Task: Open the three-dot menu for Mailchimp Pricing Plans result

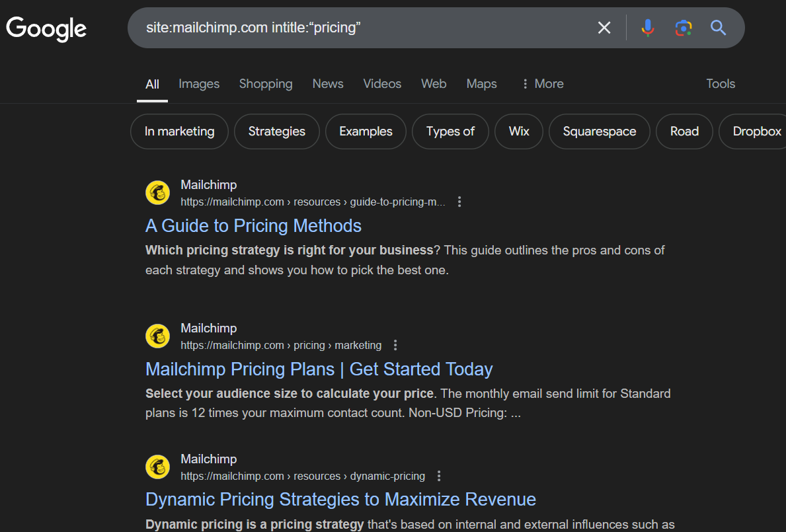Action: coord(395,345)
